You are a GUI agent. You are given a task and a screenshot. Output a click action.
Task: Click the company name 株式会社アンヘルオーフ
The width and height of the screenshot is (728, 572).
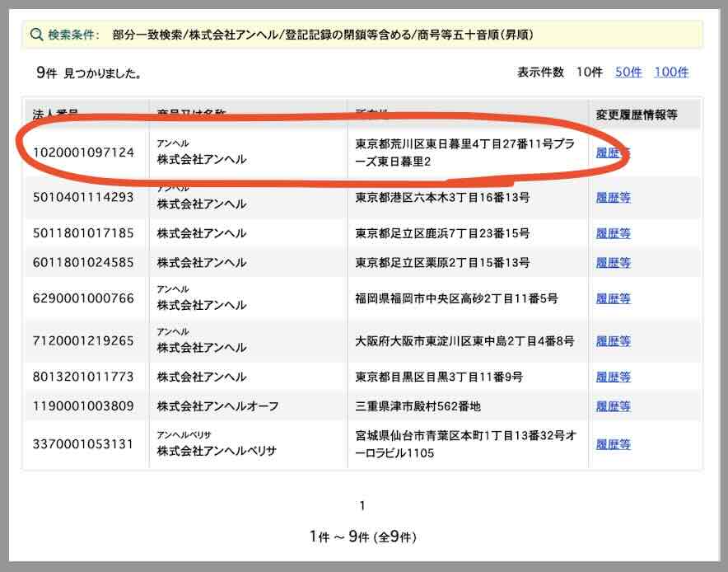click(217, 406)
